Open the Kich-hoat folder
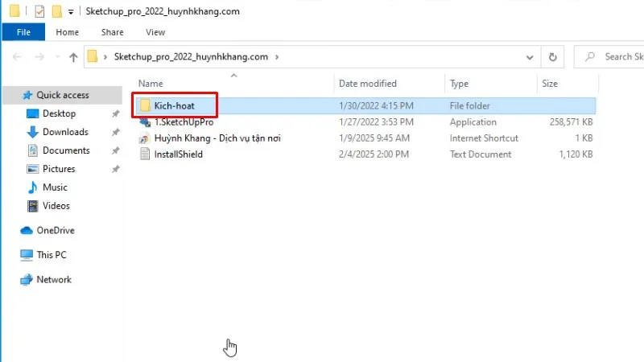 (x=174, y=105)
